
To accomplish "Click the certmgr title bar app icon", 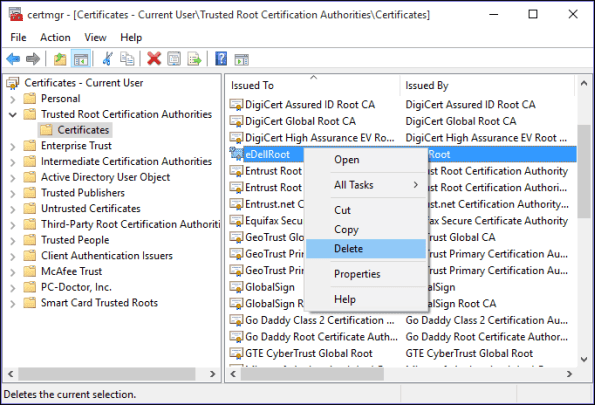I will point(16,14).
